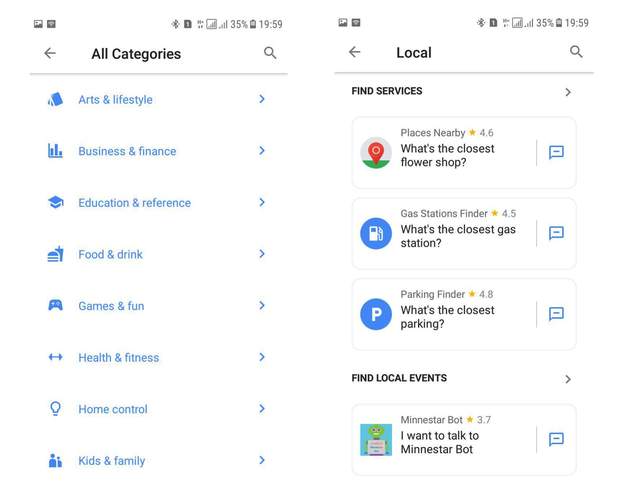620x487 pixels.
Task: Tap back arrow on Local screen
Action: [355, 52]
